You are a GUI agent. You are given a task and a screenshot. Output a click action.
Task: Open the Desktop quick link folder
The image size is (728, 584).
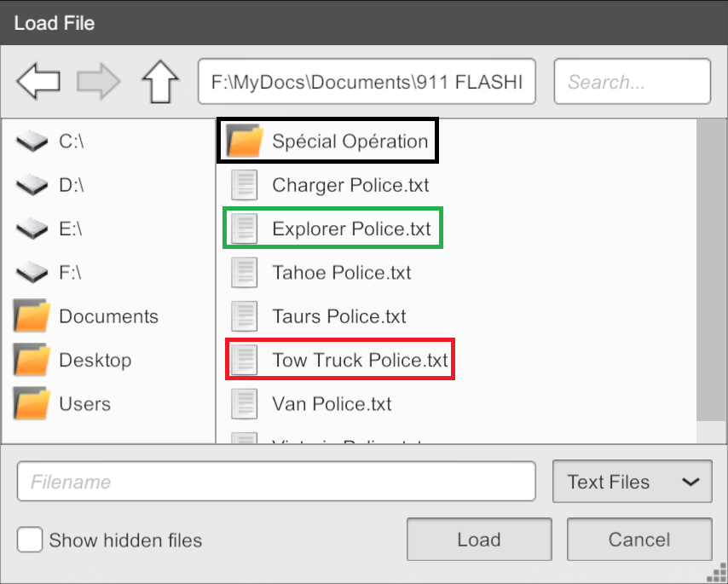point(95,361)
